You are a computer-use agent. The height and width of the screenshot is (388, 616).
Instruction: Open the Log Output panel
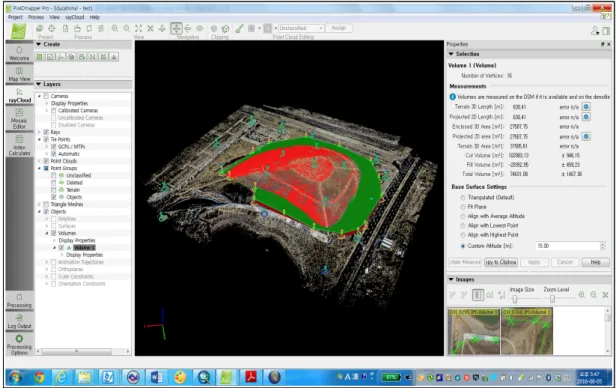tap(19, 321)
